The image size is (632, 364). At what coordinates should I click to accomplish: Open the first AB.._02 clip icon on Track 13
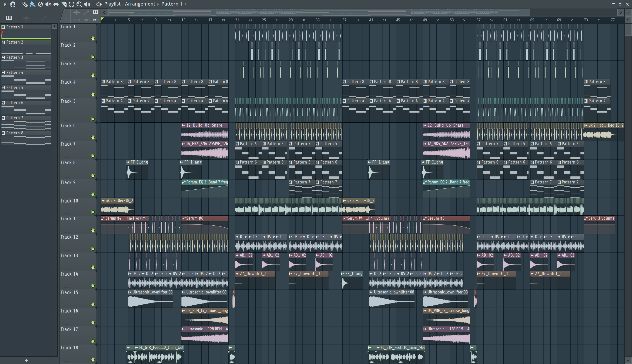click(237, 255)
